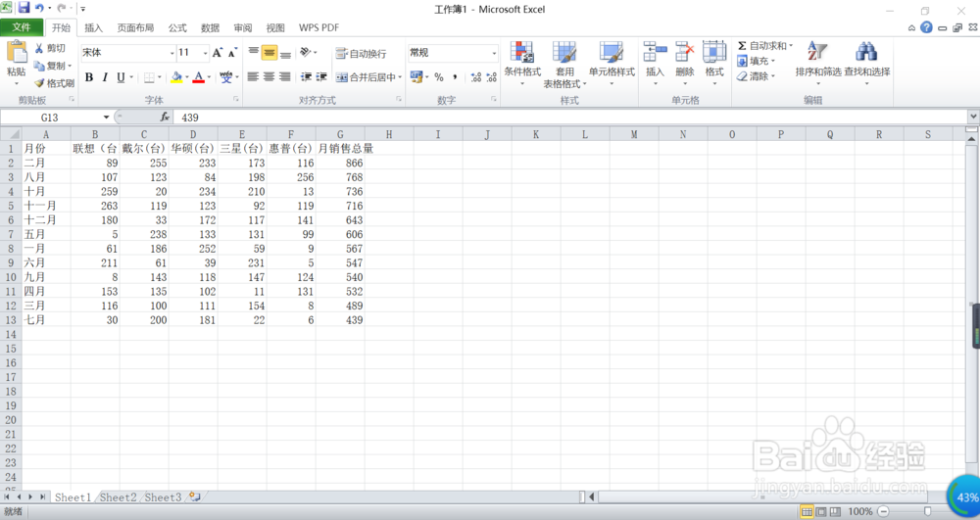Switch to Page Break Preview in status bar
The height and width of the screenshot is (520, 980).
(x=835, y=512)
